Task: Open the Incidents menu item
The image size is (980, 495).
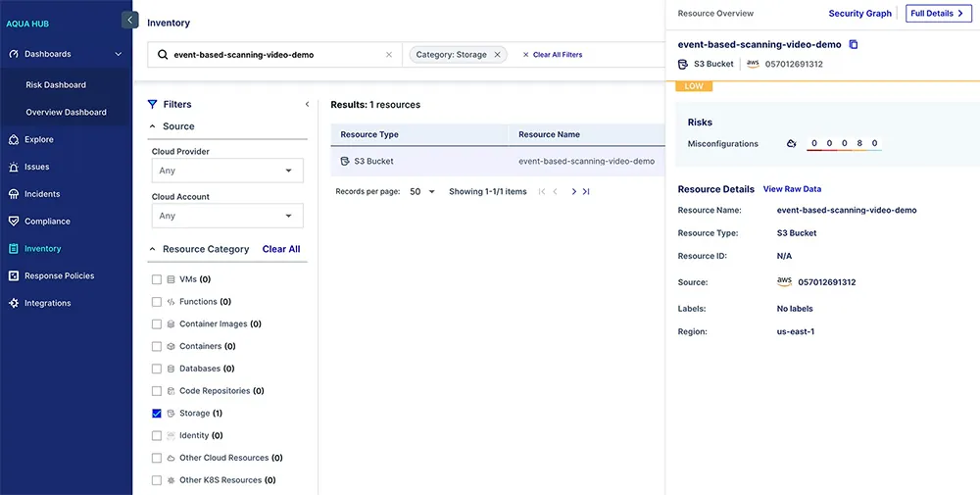Action: (x=42, y=194)
